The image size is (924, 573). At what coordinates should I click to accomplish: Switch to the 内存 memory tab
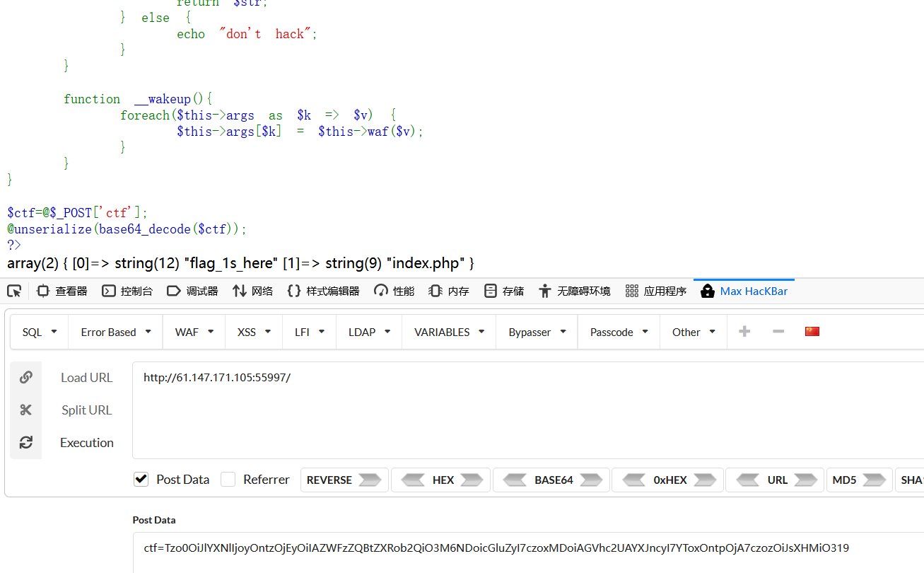(x=449, y=291)
